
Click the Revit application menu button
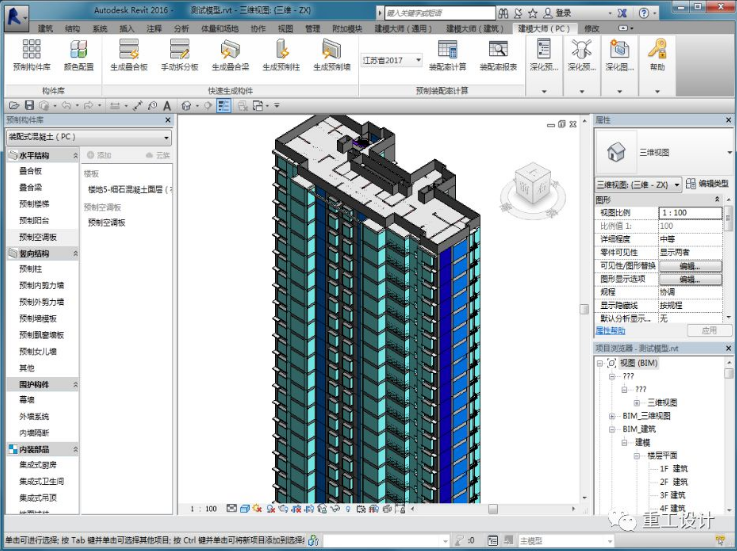[16, 18]
